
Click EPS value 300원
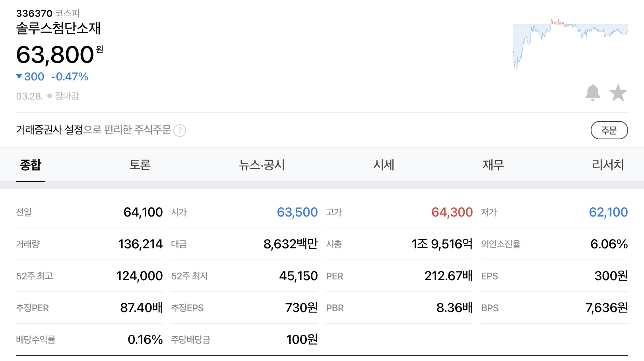point(611,276)
